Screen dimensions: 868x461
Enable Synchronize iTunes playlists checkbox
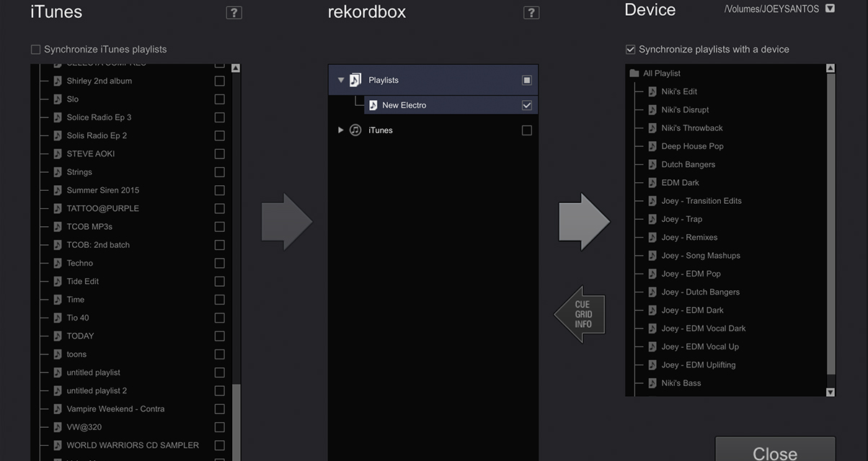point(35,50)
